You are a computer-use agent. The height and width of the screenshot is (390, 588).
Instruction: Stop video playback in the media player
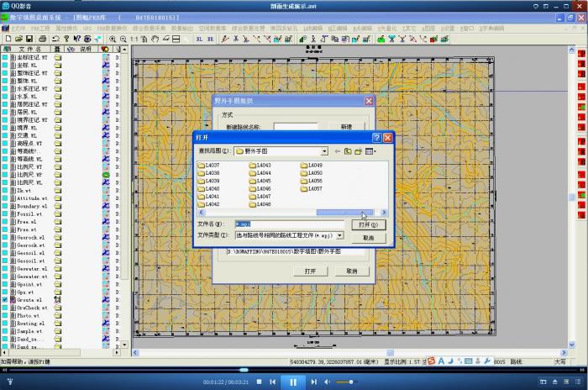click(260, 382)
